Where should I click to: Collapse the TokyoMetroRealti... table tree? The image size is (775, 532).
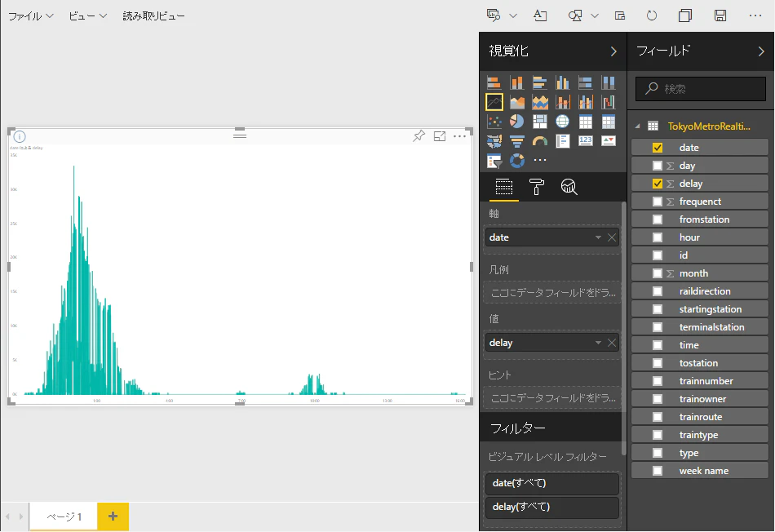pyautogui.click(x=638, y=126)
